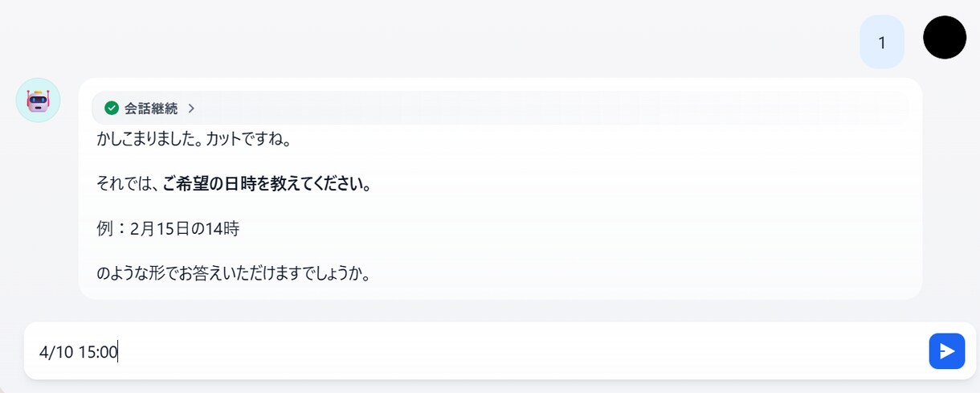The height and width of the screenshot is (393, 980).
Task: Expand the 会話継続 chevron arrow
Action: 191,108
